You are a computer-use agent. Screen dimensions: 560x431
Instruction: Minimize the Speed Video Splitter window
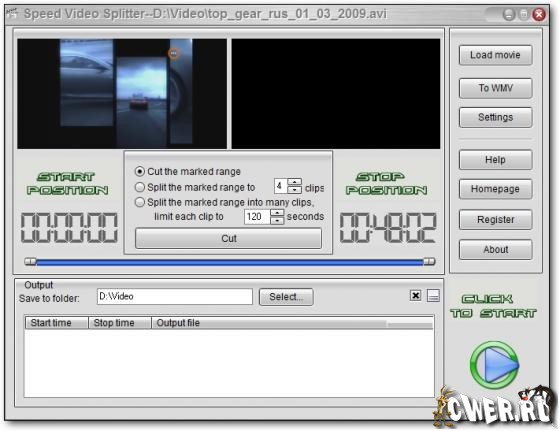pyautogui.click(x=509, y=15)
